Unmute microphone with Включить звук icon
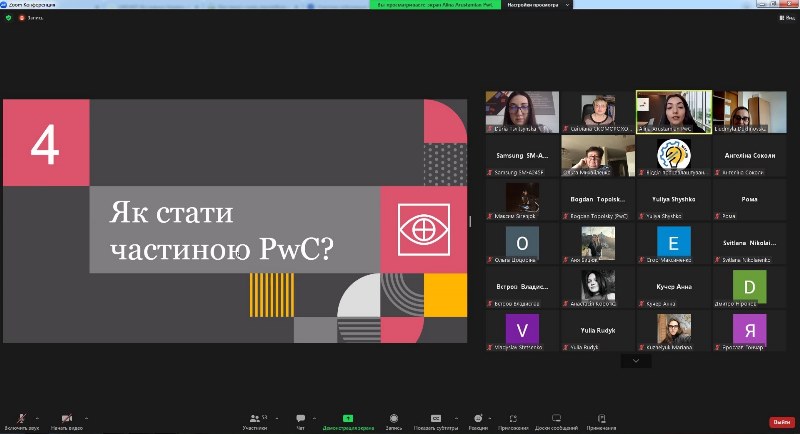Viewport: 800px width, 434px height. (x=20, y=418)
